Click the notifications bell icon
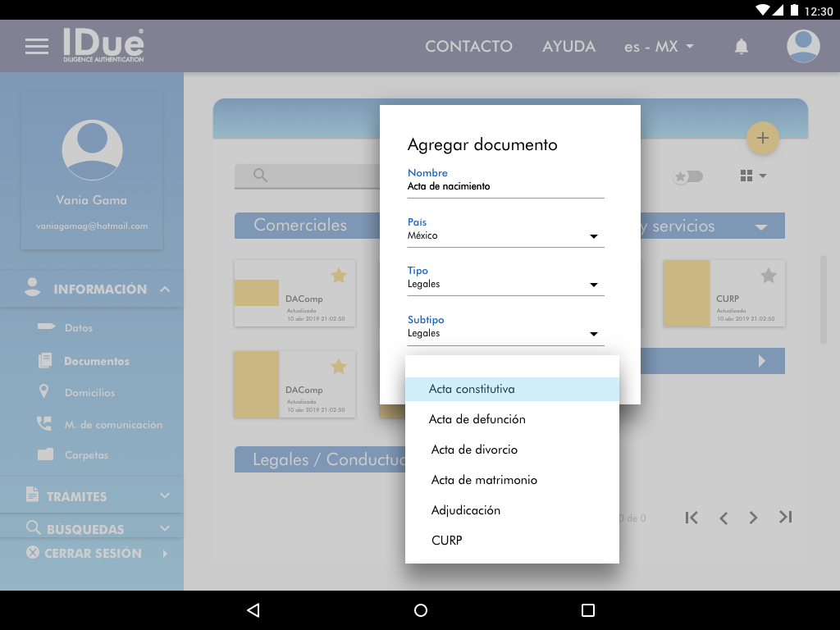Screen dimensions: 840x630 click(x=741, y=47)
